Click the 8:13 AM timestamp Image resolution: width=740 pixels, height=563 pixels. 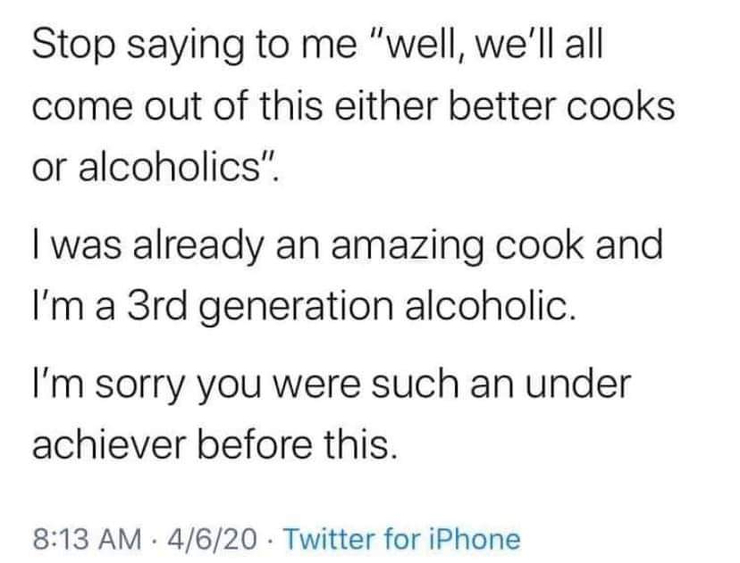pyautogui.click(x=87, y=539)
